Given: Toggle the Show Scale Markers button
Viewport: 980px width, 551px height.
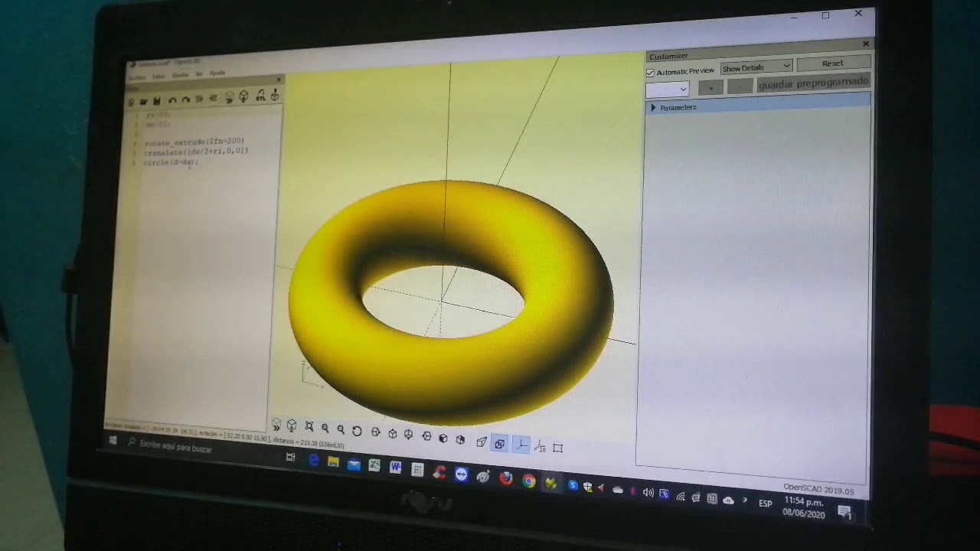Looking at the screenshot, I should coord(540,446).
